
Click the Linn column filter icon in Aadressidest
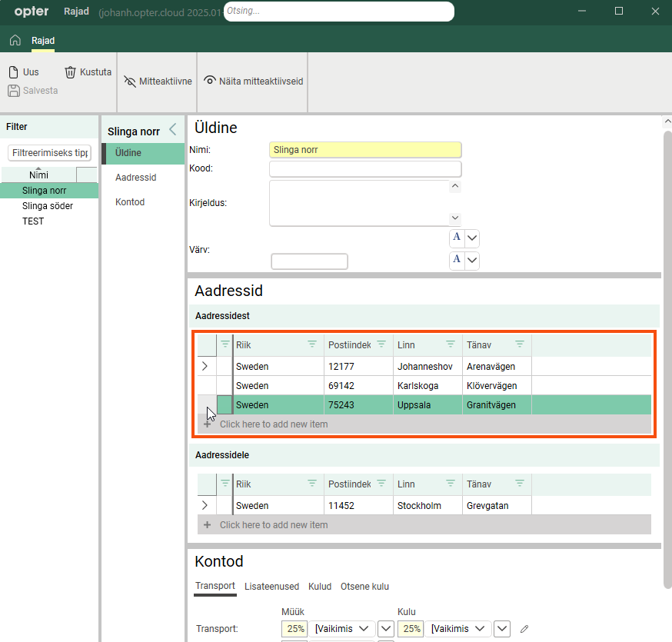coord(451,344)
